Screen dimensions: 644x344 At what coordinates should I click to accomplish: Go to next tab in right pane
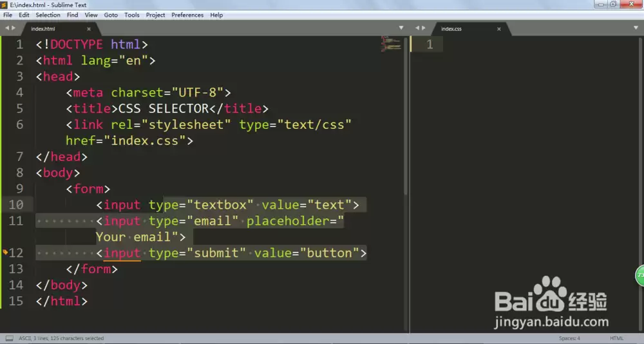(424, 28)
